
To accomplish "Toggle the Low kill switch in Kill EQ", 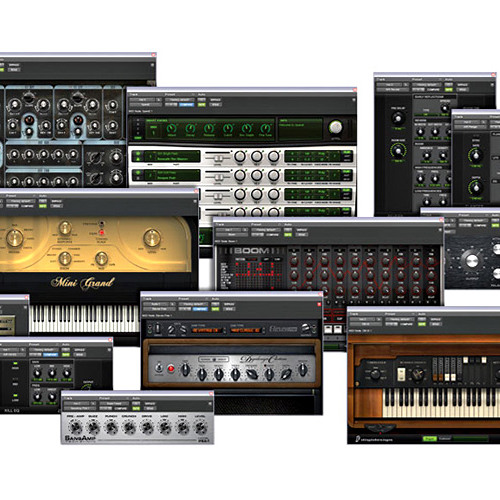I will pyautogui.click(x=15, y=396).
